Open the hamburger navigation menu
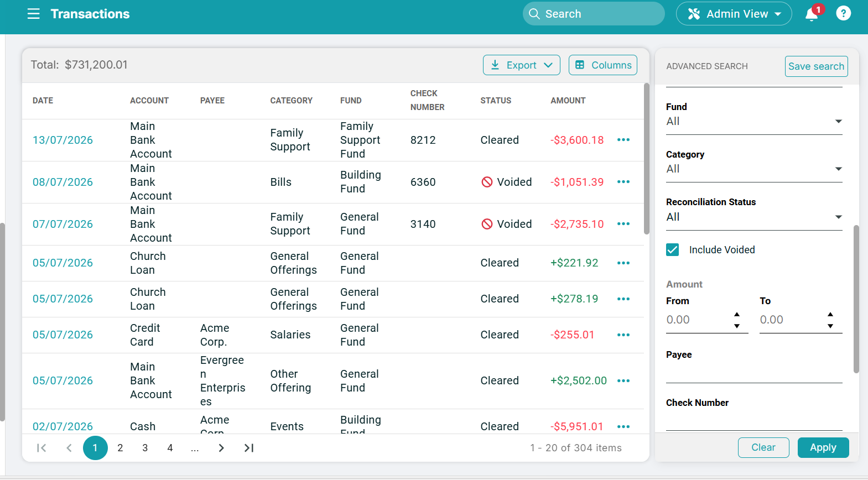The width and height of the screenshot is (868, 480). click(34, 14)
